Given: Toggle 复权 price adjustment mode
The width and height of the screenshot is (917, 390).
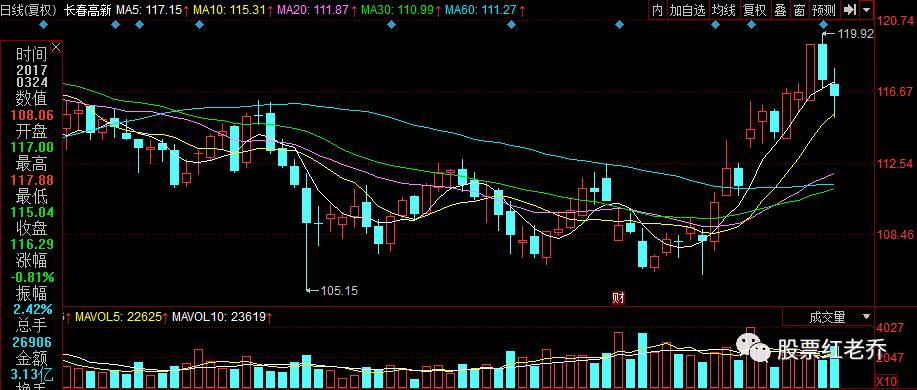Looking at the screenshot, I should [754, 10].
